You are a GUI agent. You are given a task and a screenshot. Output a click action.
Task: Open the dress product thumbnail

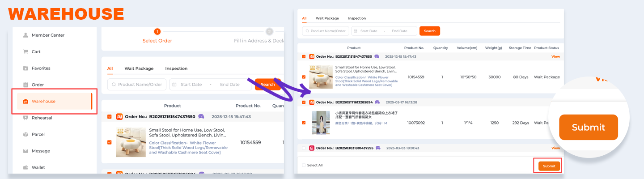click(x=321, y=123)
